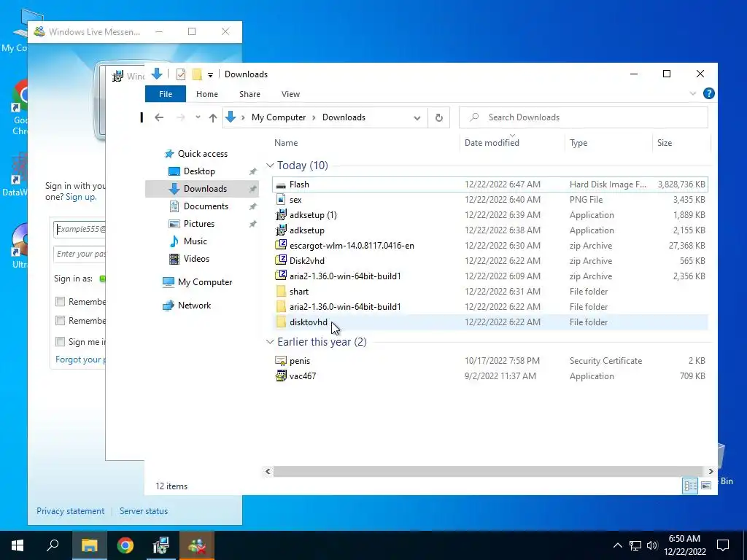This screenshot has width=747, height=560.
Task: Collapse the Earlier this year group
Action: 270,342
